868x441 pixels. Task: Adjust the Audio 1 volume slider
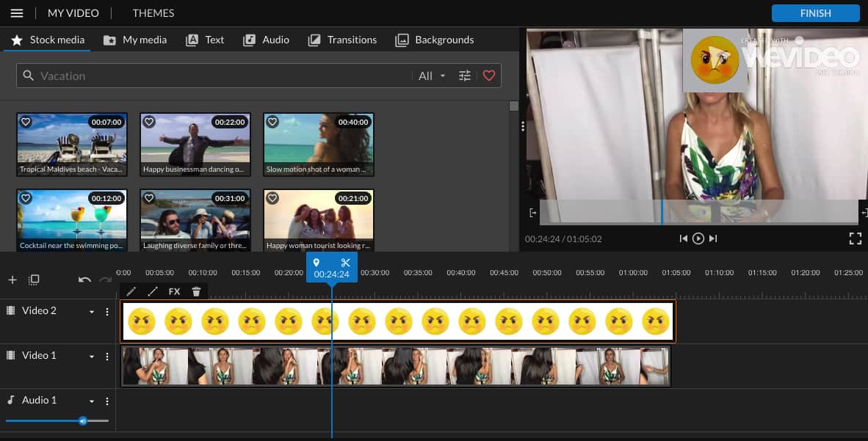[82, 420]
